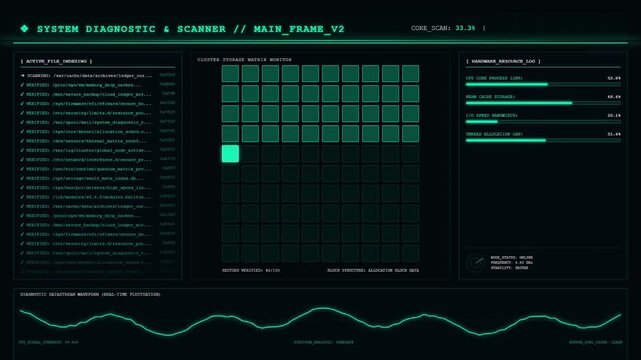
Task: Select the /dev/sensors/thermal_matrix row
Action: tap(97, 141)
